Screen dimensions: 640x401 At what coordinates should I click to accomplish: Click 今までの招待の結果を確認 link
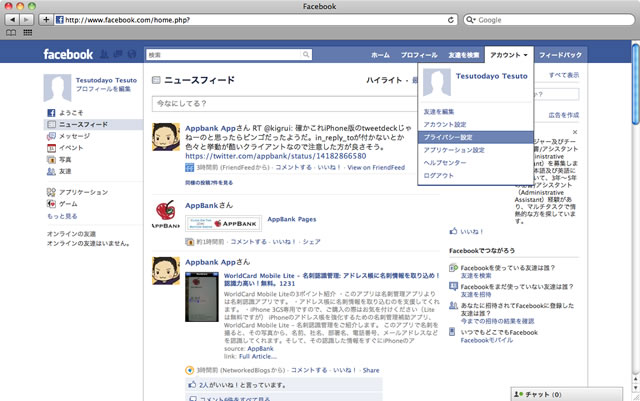497,321
